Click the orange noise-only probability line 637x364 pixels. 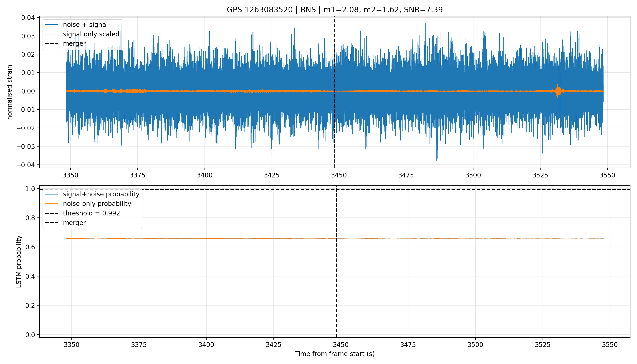pyautogui.click(x=335, y=238)
